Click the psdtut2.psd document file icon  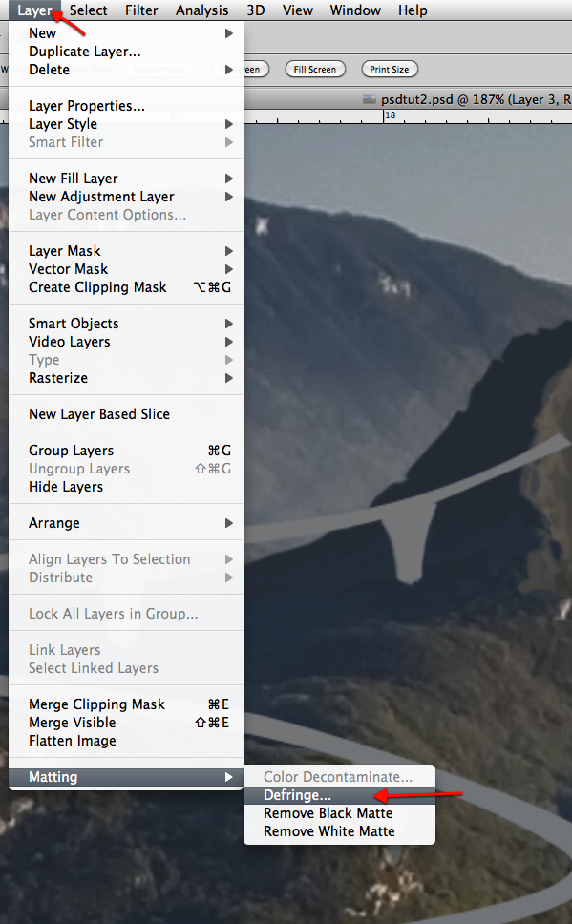coord(370,99)
